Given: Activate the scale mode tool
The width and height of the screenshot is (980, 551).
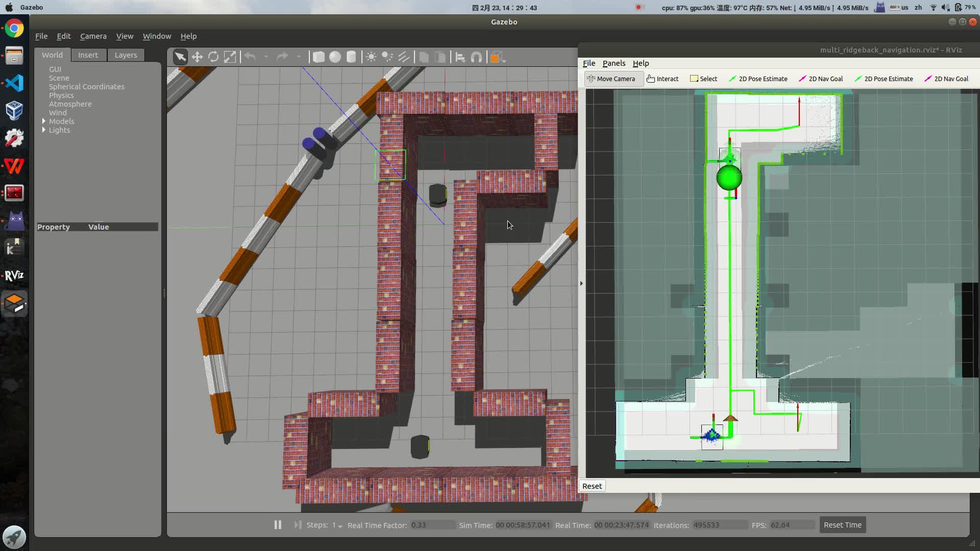Looking at the screenshot, I should [x=230, y=57].
